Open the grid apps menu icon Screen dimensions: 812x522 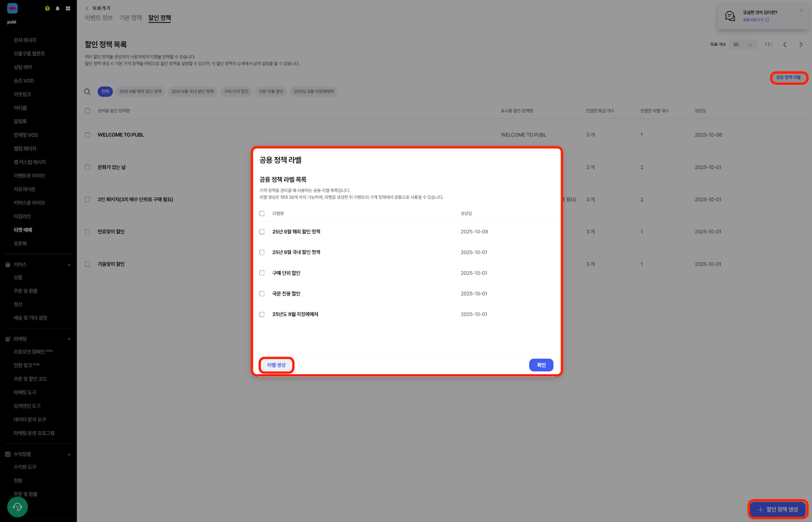(x=68, y=9)
